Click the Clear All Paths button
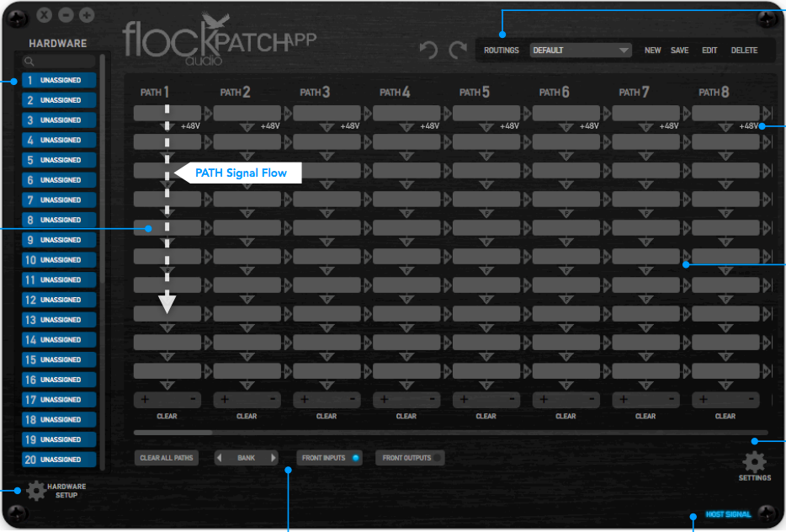 (x=167, y=458)
